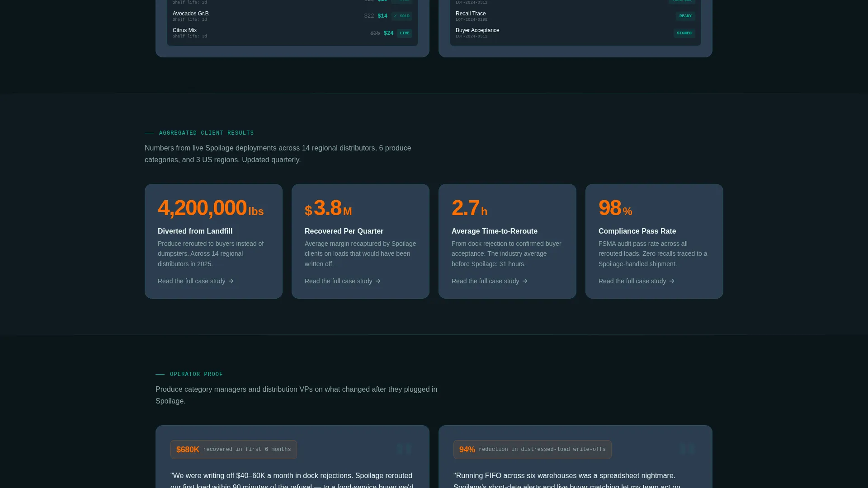Click arrow icon in Average Time-to-Reroute card

point(525,281)
